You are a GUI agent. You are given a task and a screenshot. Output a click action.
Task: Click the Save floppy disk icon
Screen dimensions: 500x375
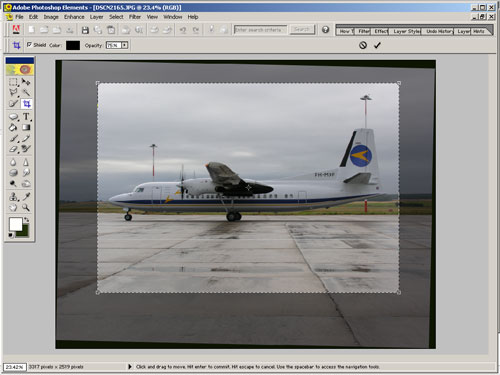click(85, 30)
